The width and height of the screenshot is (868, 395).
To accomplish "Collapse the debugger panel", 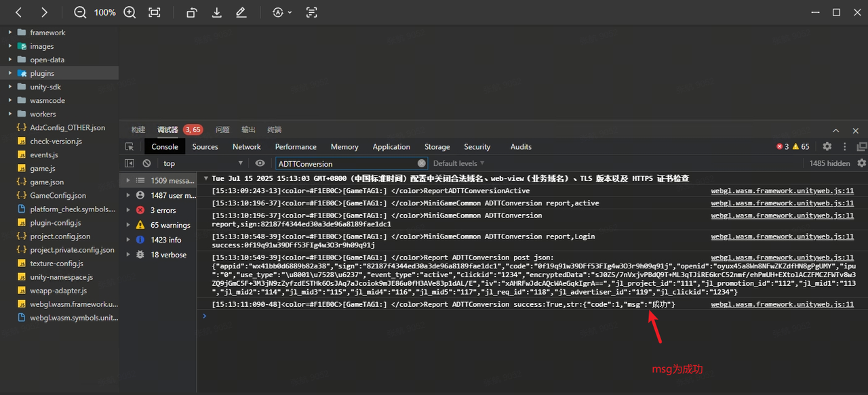I will [836, 130].
